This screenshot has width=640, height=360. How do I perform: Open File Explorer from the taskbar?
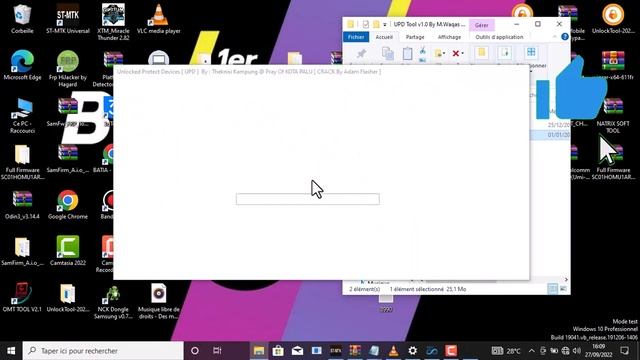[x=259, y=351]
